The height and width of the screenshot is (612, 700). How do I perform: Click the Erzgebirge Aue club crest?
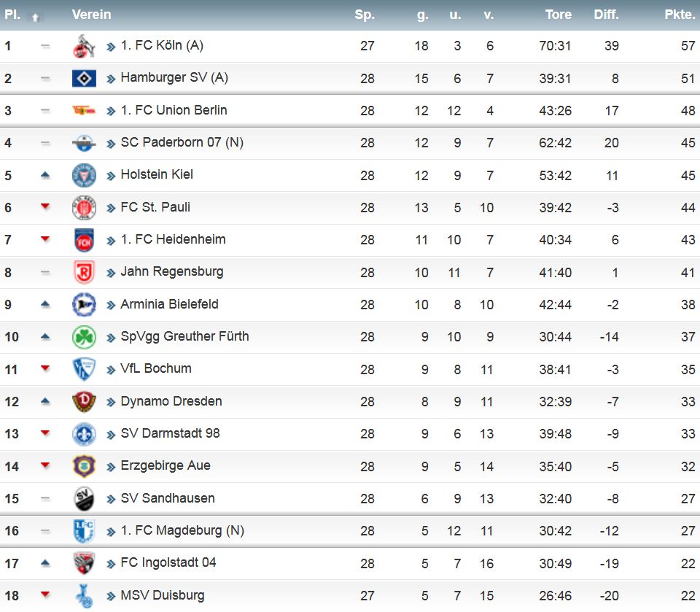84,465
